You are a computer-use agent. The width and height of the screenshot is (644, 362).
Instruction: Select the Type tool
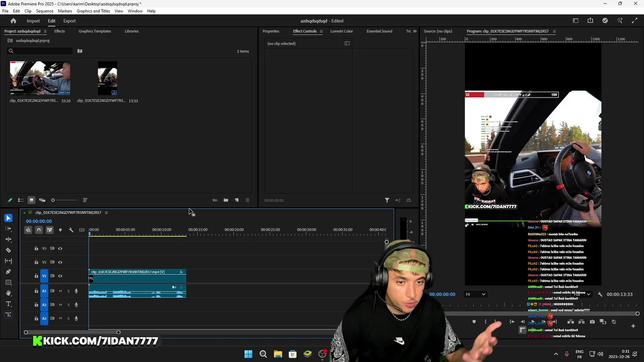[8, 304]
